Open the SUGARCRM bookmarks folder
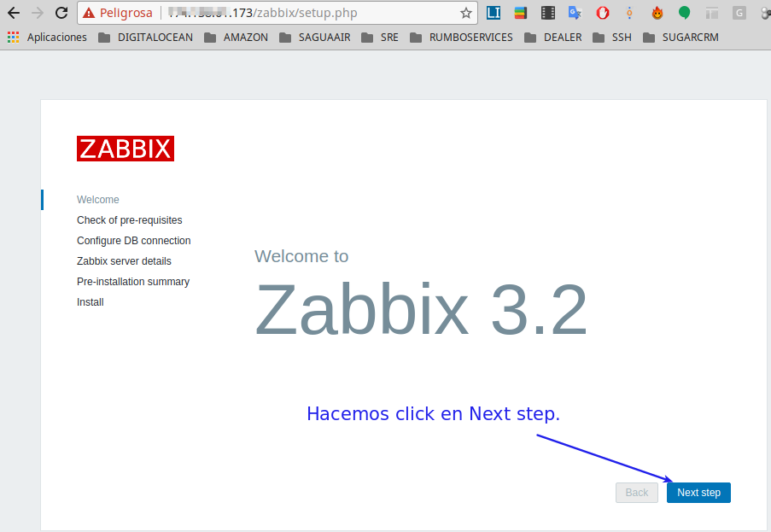771x532 pixels. [x=681, y=38]
